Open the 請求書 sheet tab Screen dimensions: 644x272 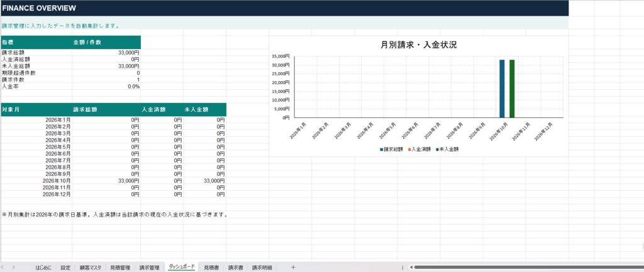[x=235, y=268]
